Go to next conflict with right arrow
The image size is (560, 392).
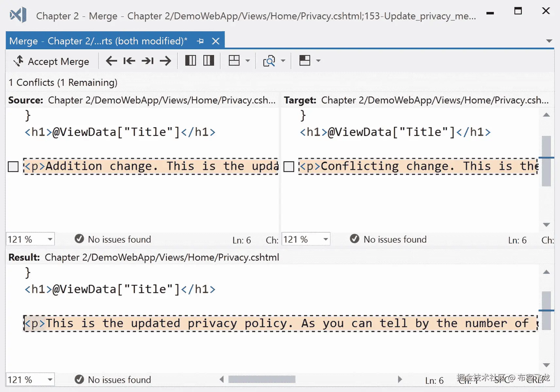tap(165, 61)
